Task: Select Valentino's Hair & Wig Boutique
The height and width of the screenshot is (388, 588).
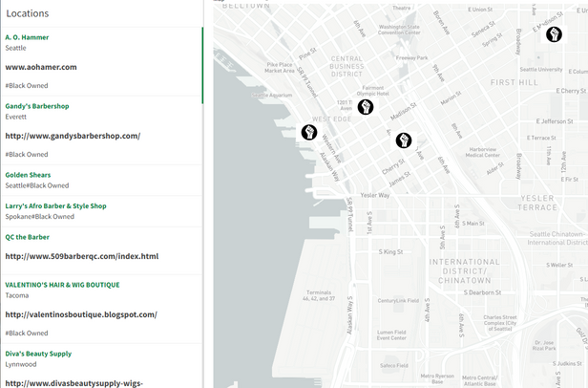Action: 62,284
